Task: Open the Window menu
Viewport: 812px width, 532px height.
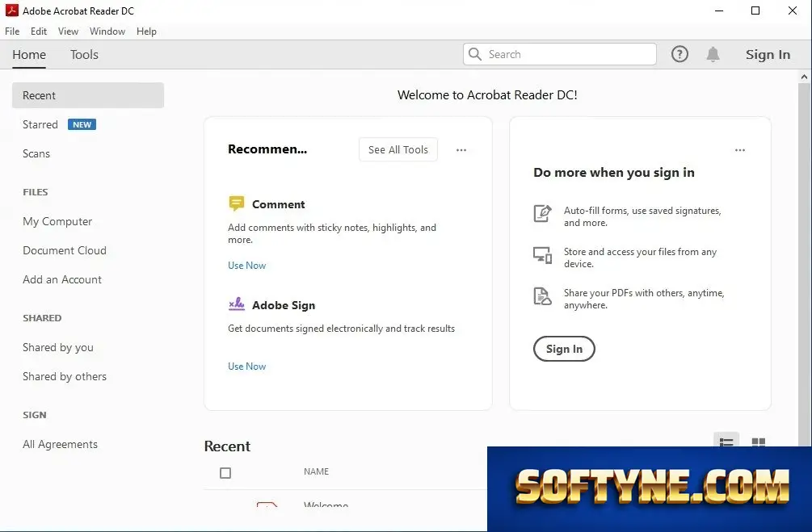Action: tap(107, 31)
